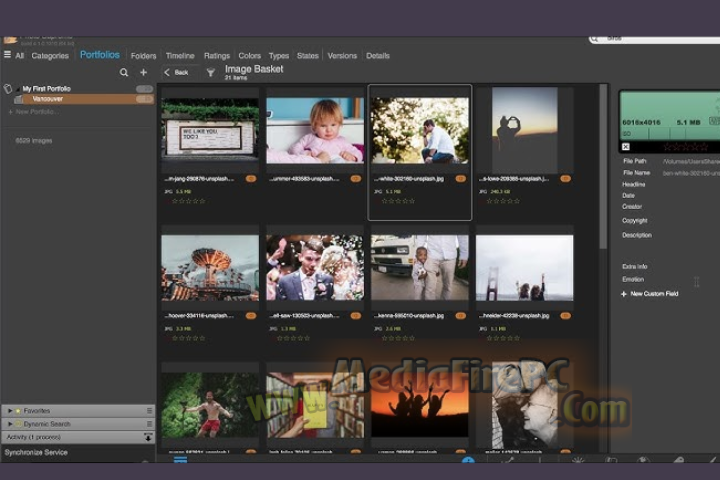Open the Folders tab
720x480 pixels.
coord(143,56)
